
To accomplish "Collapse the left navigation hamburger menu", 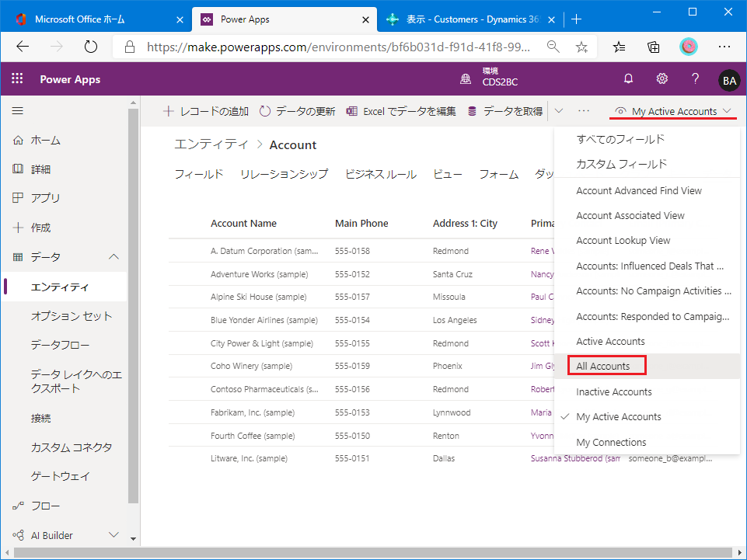I will click(18, 111).
